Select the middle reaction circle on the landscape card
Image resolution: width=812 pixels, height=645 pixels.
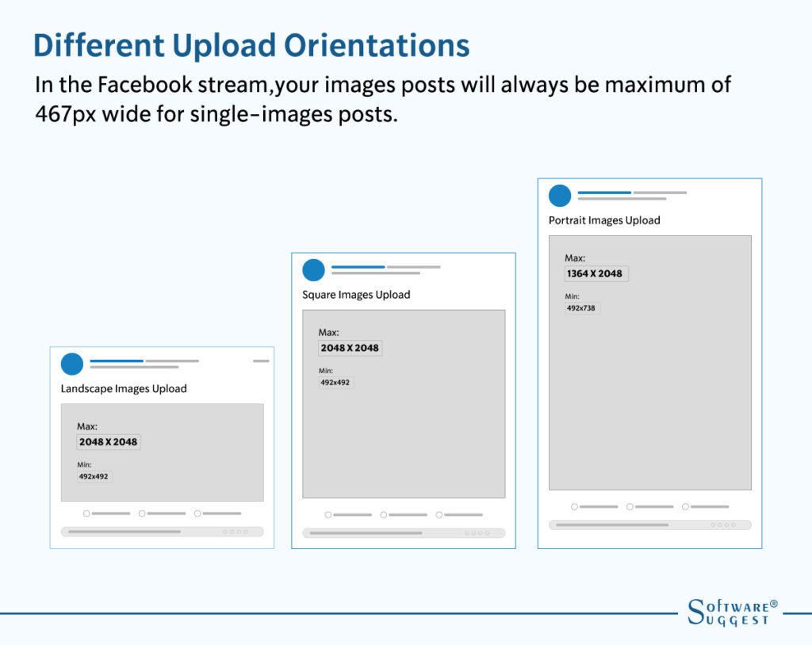coord(142,513)
